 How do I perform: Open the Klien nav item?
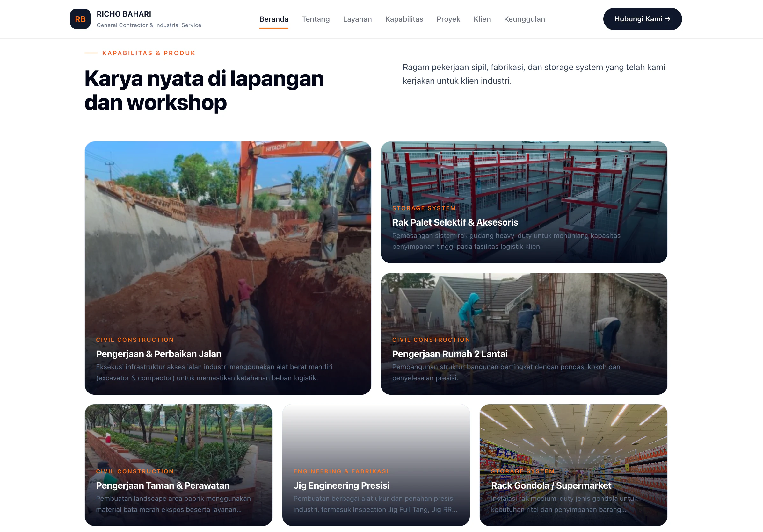(482, 19)
